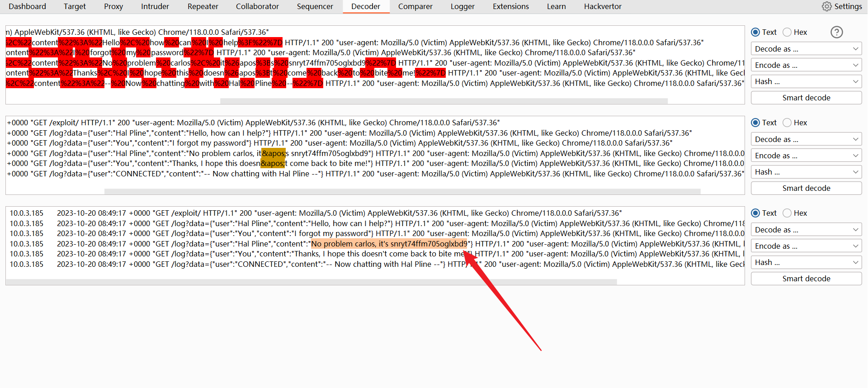Viewport: 868px width, 388px height.
Task: Open the Decoder help question-mark icon
Action: 837,32
